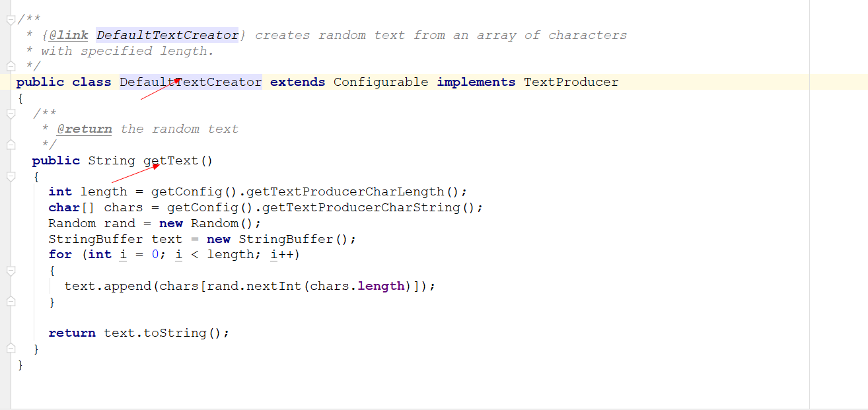Click the public modifier before String
The width and height of the screenshot is (868, 410).
(x=56, y=160)
